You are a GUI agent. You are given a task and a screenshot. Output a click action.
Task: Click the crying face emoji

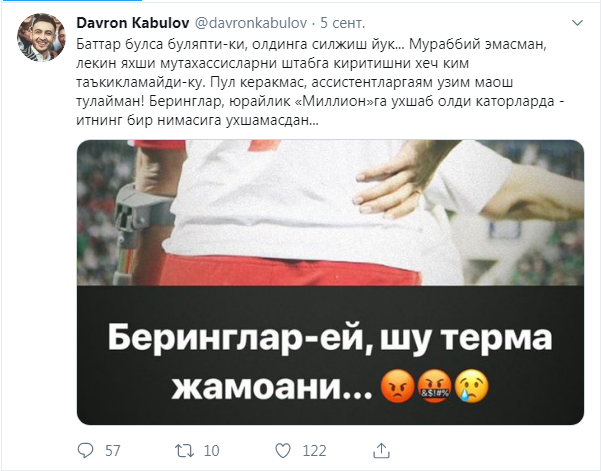[472, 386]
